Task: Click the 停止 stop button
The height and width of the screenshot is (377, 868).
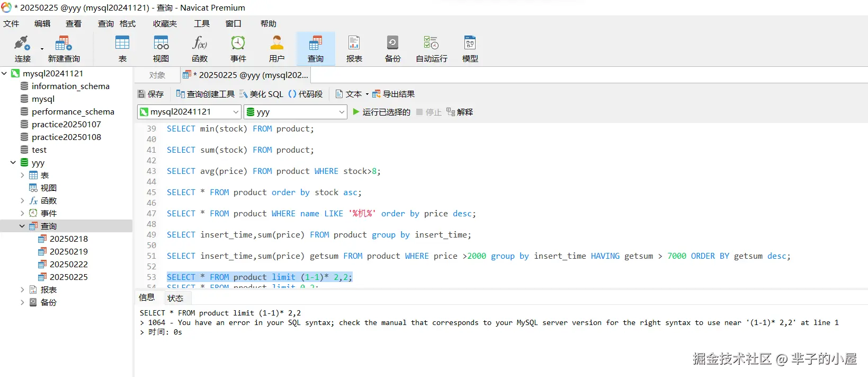Action: coord(429,112)
